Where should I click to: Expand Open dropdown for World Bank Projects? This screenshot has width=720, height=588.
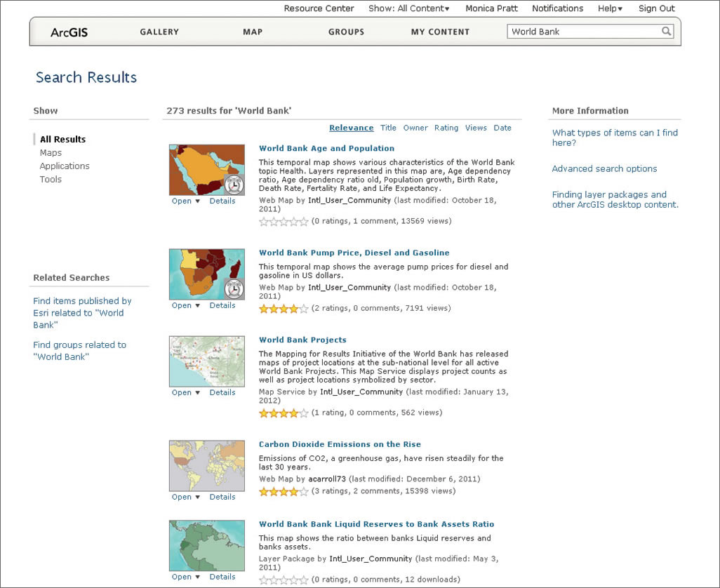coord(186,393)
